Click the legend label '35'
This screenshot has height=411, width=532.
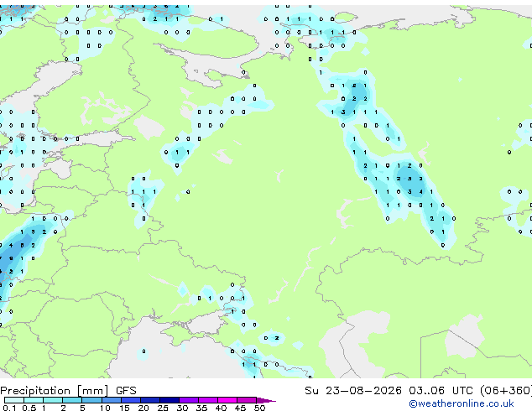click(x=201, y=408)
